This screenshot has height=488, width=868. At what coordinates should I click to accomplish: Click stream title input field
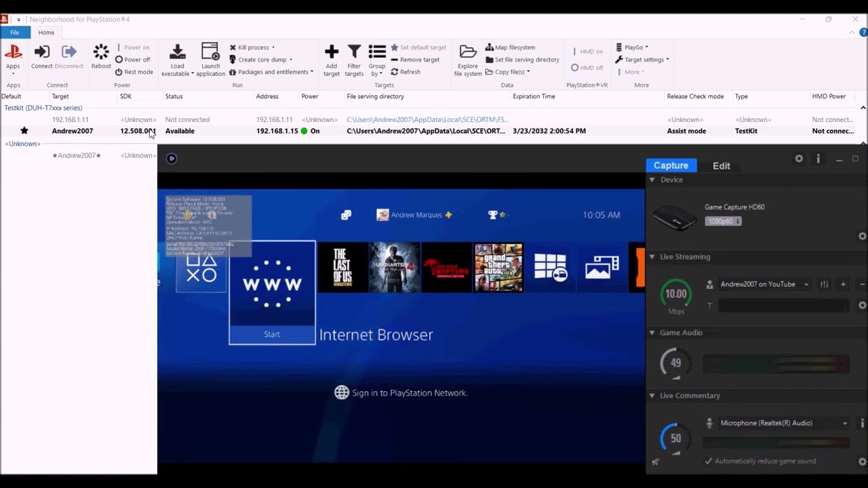click(x=783, y=306)
